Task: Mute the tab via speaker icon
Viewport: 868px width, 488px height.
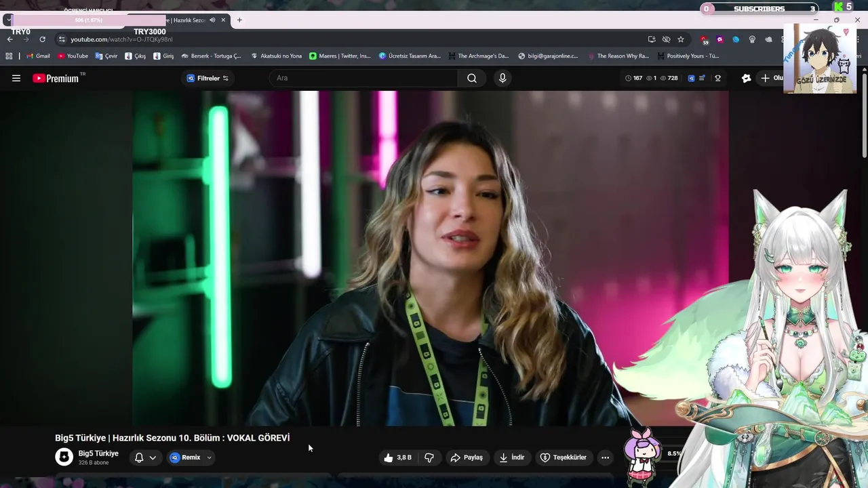Action: pos(212,20)
